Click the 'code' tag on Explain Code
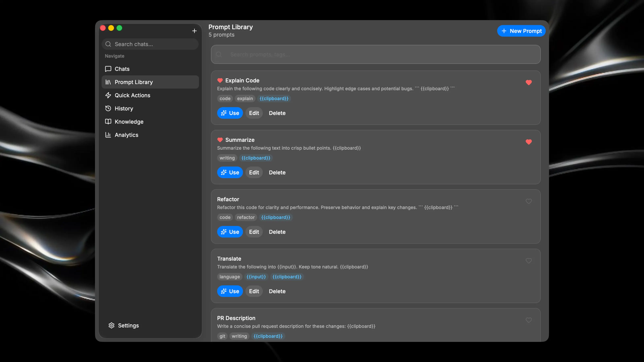644x362 pixels. click(x=225, y=99)
